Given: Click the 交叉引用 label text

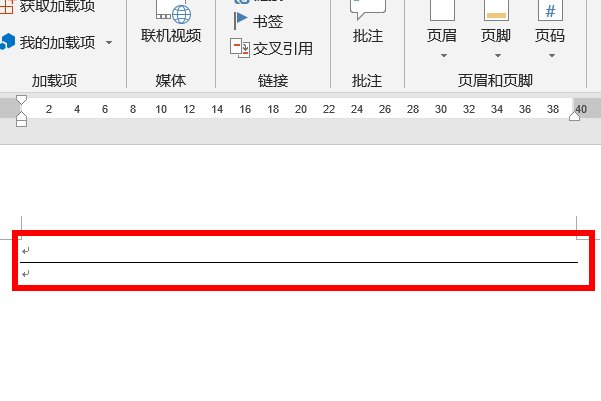Looking at the screenshot, I should 283,49.
